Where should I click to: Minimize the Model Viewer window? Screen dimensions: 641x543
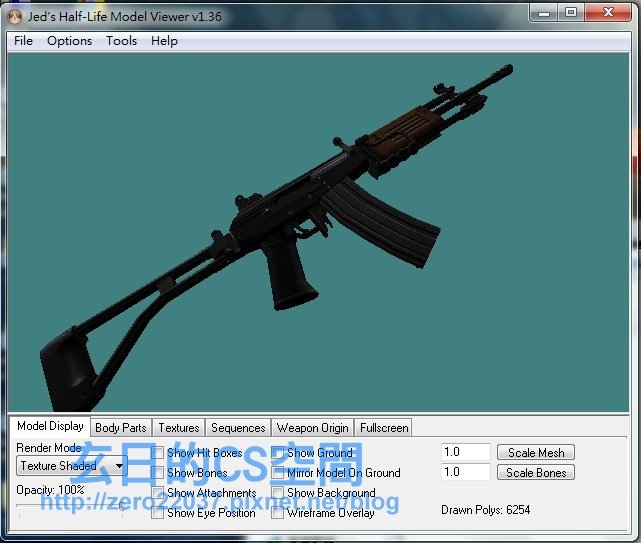click(x=544, y=13)
